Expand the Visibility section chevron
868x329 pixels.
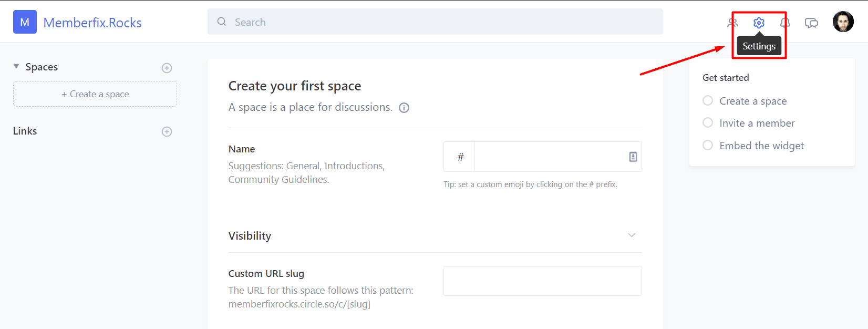632,235
